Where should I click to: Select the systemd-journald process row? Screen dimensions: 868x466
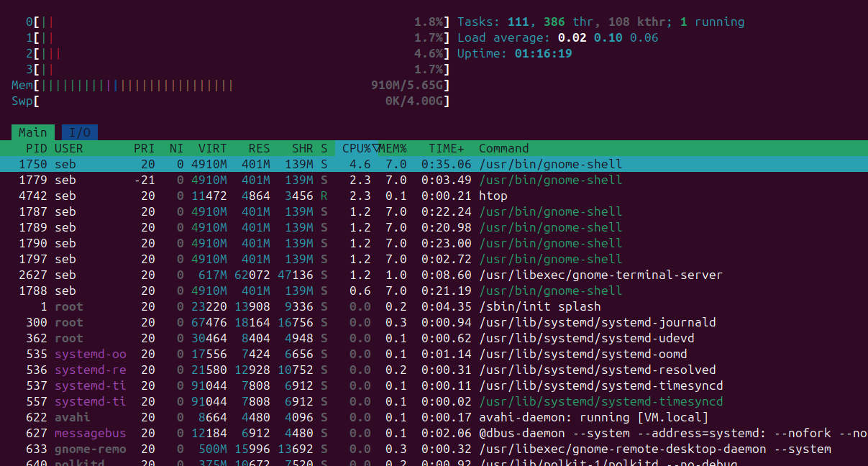[x=434, y=322]
